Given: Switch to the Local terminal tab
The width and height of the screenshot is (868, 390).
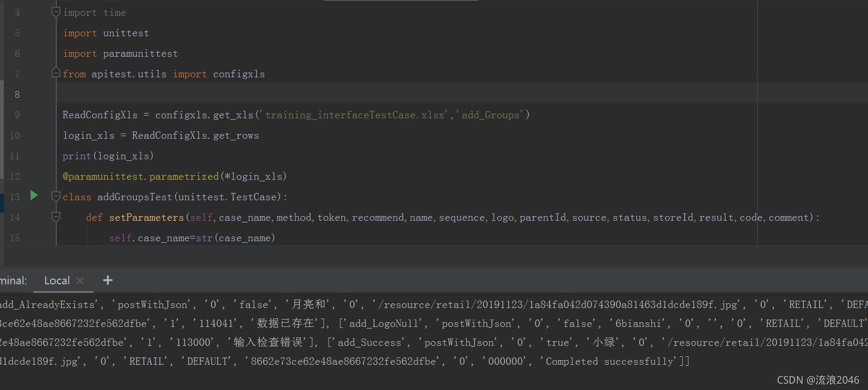Looking at the screenshot, I should (x=57, y=281).
